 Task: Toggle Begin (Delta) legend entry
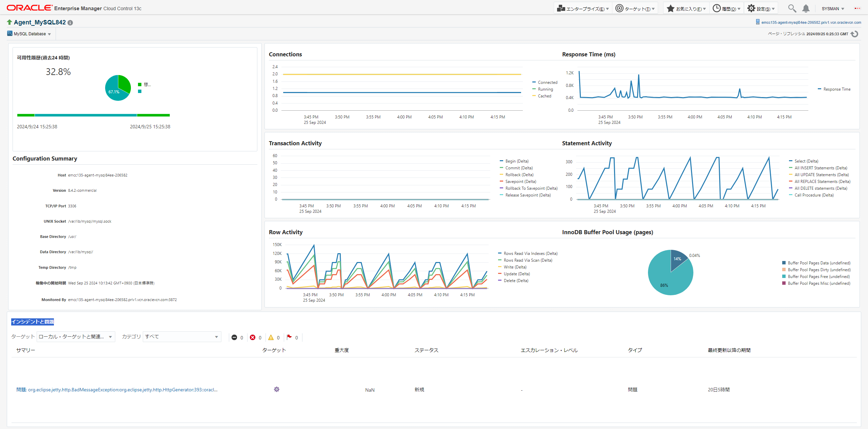coord(514,161)
